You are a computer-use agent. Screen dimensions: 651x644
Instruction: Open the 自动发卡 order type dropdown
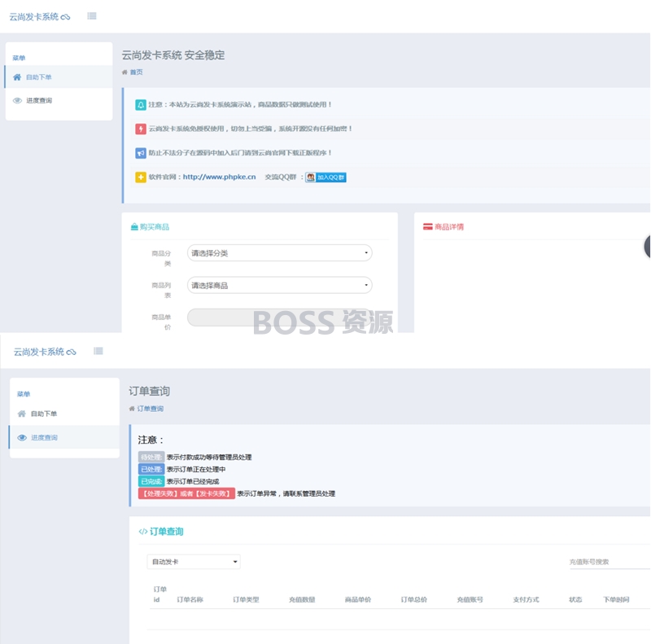coord(194,562)
